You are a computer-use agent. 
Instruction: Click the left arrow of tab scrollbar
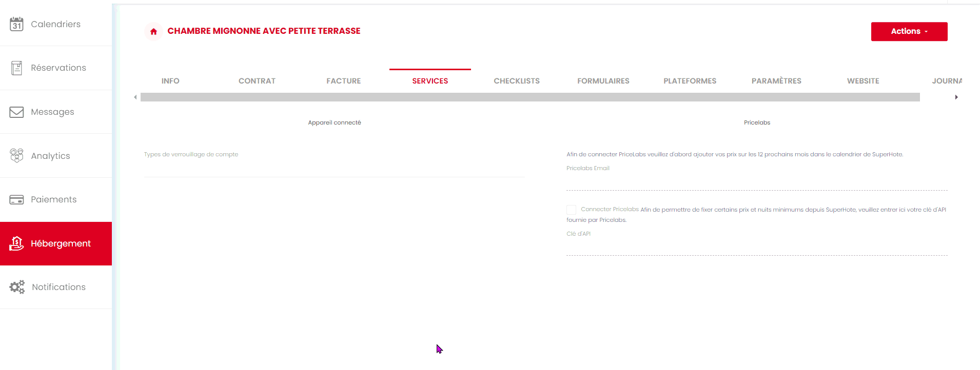pyautogui.click(x=135, y=97)
